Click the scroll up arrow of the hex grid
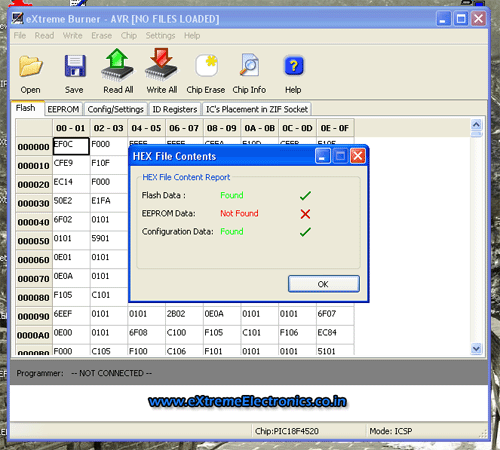 [476, 124]
